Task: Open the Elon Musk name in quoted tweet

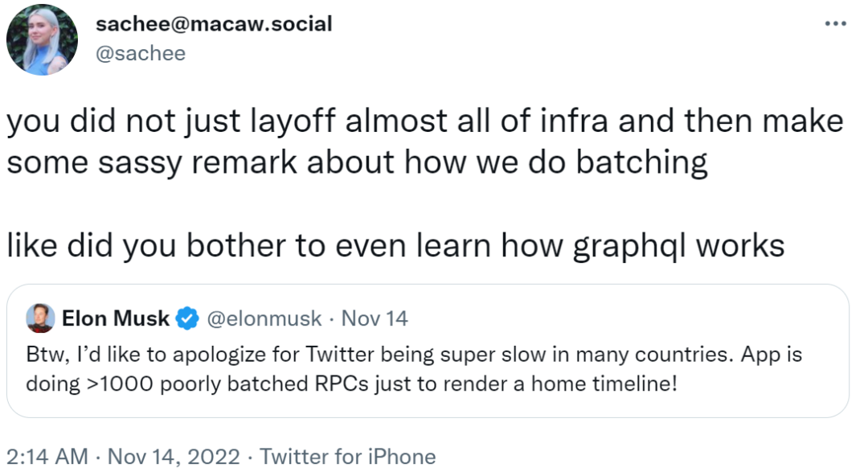Action: click(116, 319)
